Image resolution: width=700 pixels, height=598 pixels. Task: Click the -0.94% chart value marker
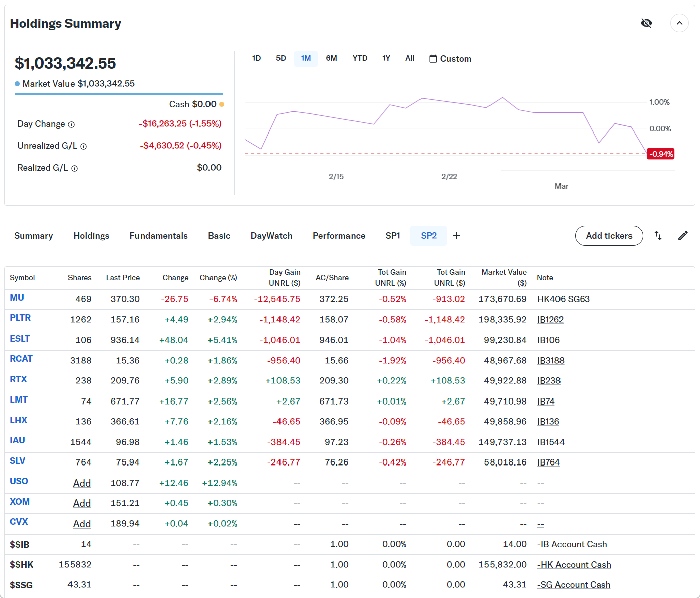tap(661, 154)
